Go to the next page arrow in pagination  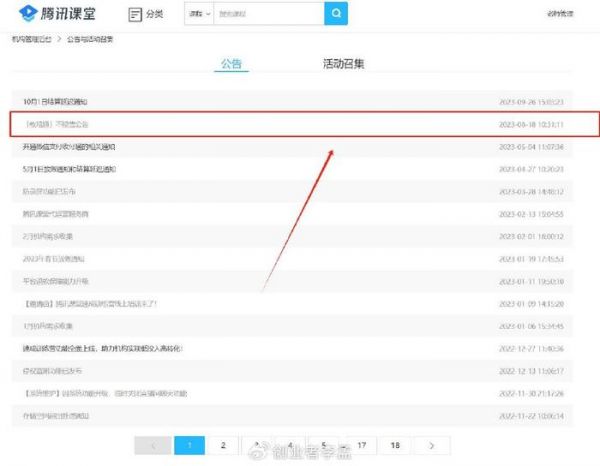tap(431, 445)
